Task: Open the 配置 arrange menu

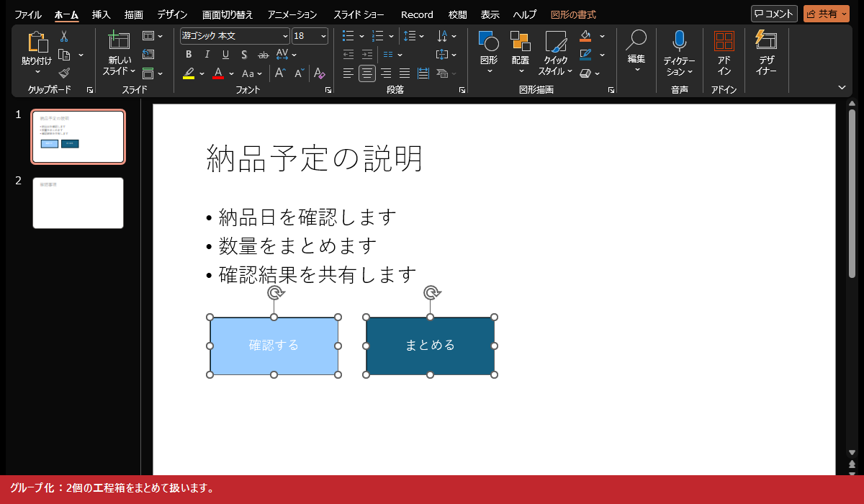Action: [x=521, y=41]
